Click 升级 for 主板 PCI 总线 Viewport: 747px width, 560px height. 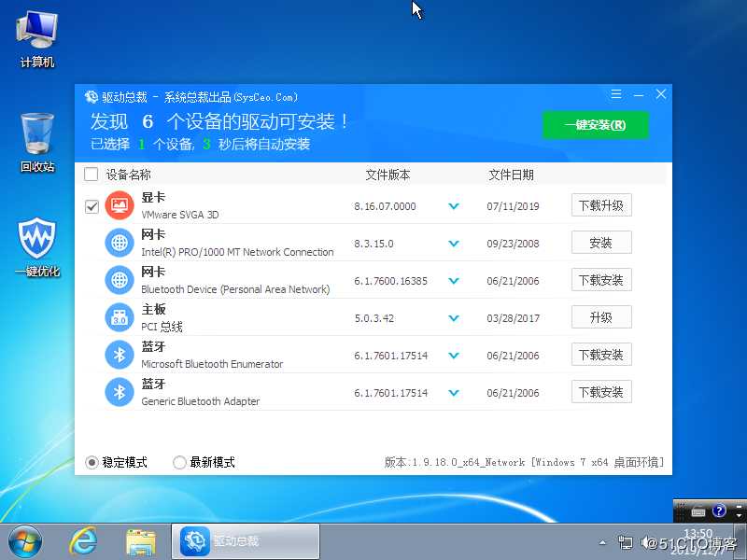(601, 317)
